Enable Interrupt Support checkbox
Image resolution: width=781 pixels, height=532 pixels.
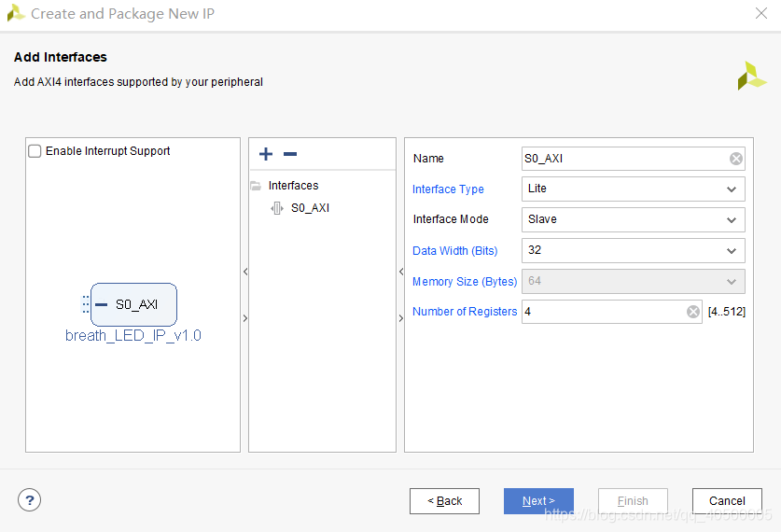tap(35, 151)
